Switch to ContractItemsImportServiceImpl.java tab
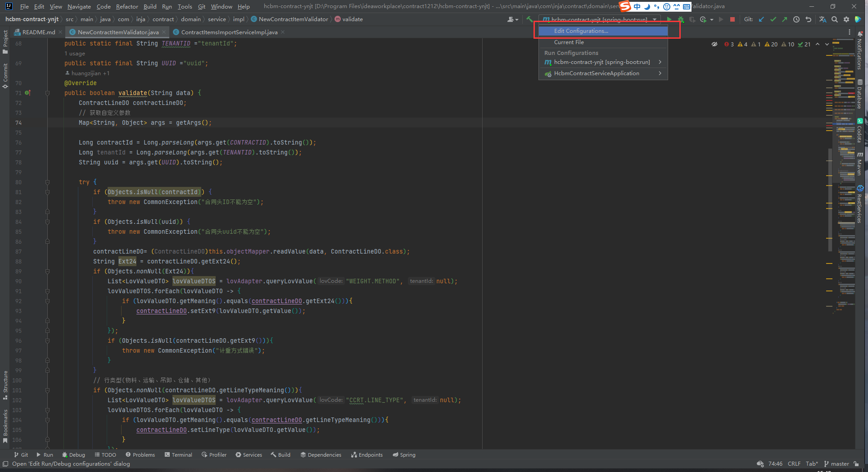 click(229, 32)
